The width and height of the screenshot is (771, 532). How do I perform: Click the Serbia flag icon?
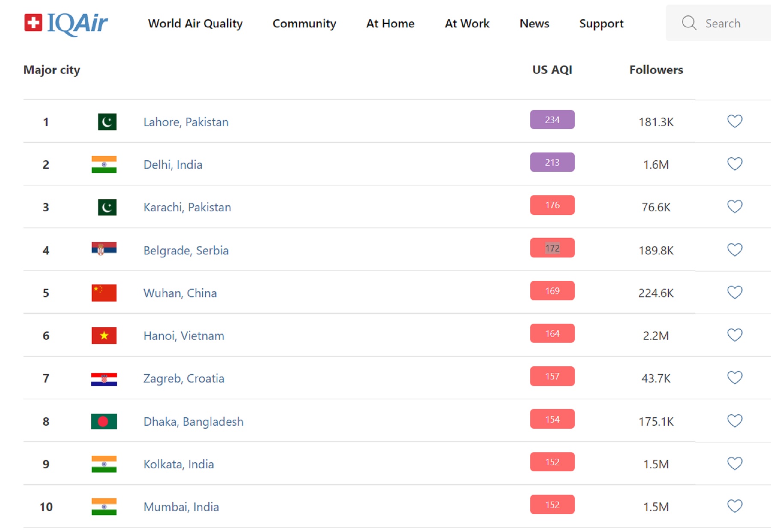point(104,249)
